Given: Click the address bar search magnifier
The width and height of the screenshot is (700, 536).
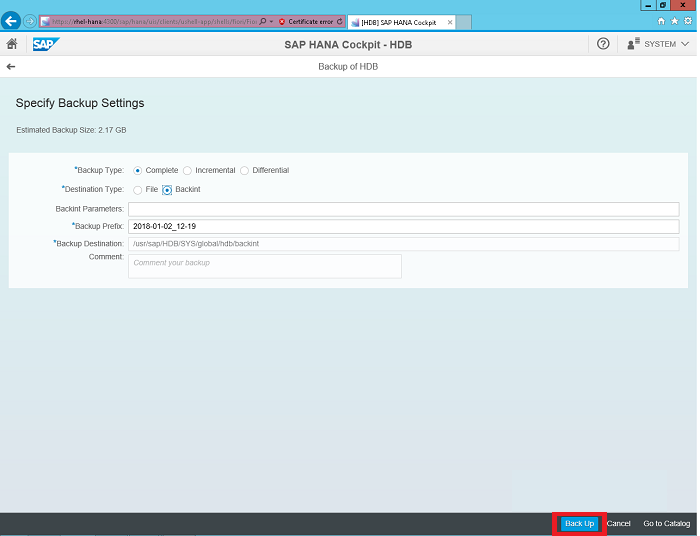Looking at the screenshot, I should [263, 21].
